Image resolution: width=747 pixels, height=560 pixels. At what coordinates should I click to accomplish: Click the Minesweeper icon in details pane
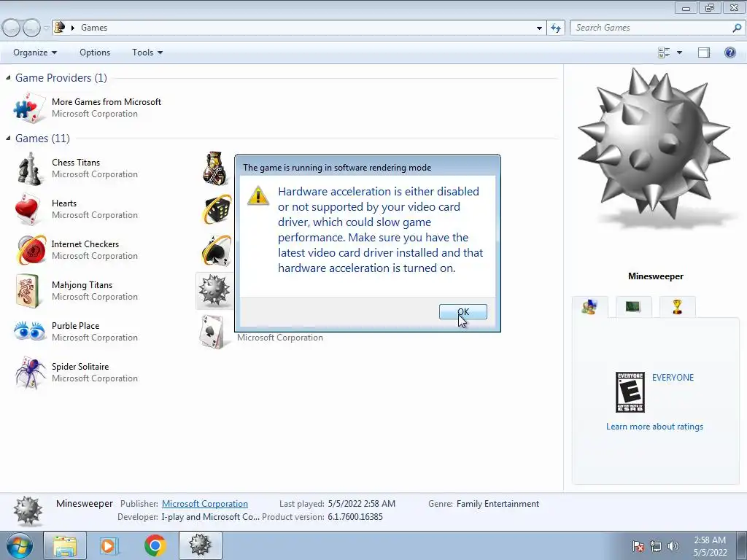pos(28,511)
